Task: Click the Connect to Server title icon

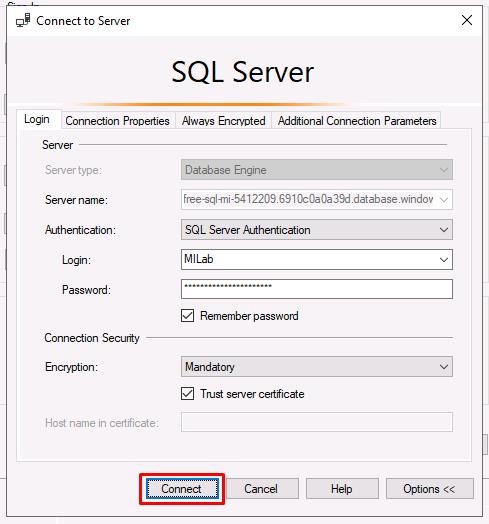Action: [23, 20]
